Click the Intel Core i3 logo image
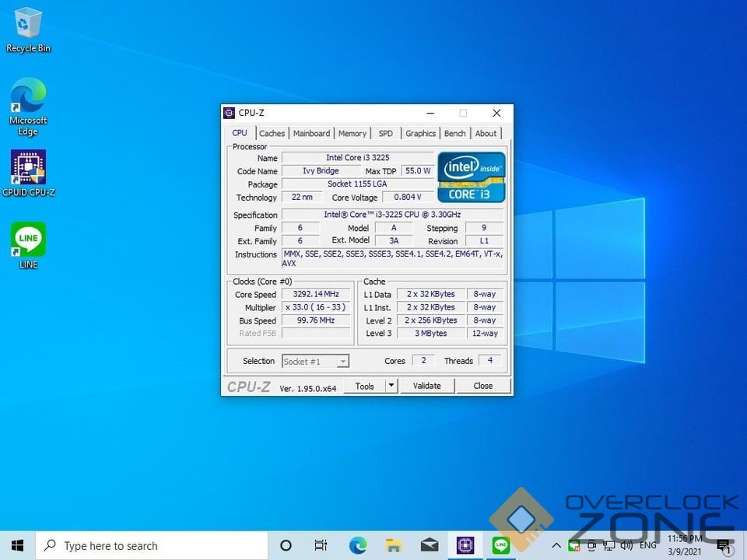Screen dimensions: 747x560 (x=472, y=177)
